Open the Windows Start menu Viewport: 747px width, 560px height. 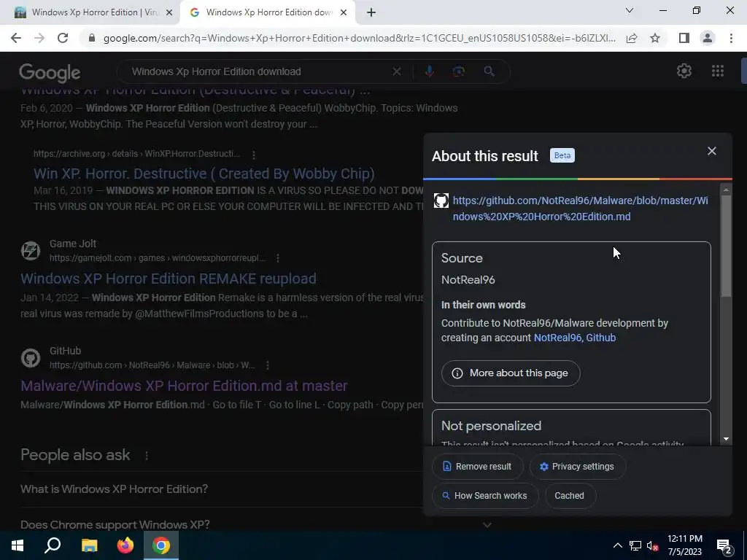(x=18, y=545)
